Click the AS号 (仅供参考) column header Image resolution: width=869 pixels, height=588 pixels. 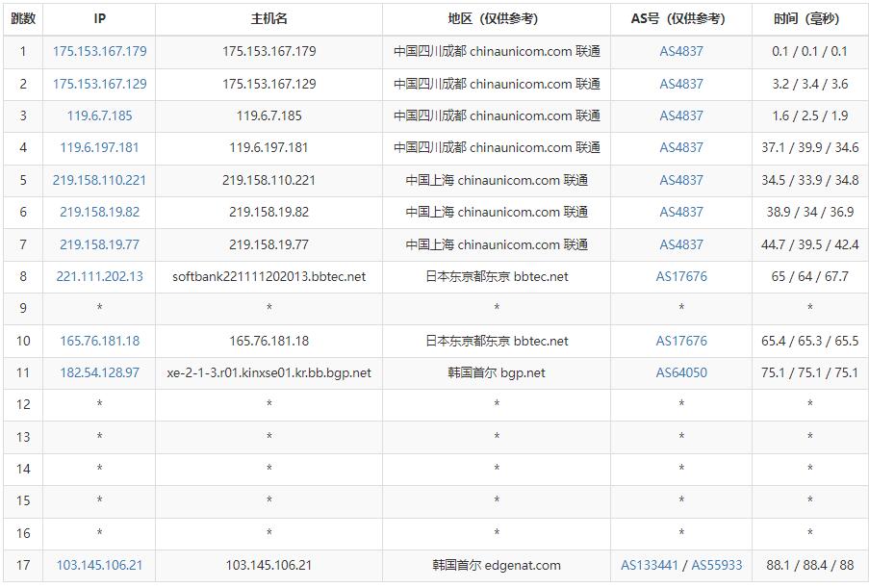[681, 19]
